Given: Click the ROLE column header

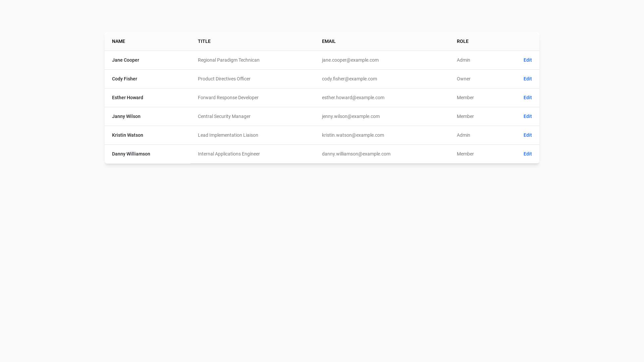Looking at the screenshot, I should (462, 41).
